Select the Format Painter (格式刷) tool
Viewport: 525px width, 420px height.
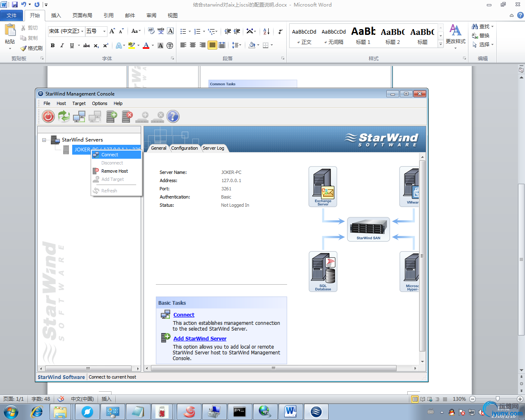[x=32, y=48]
